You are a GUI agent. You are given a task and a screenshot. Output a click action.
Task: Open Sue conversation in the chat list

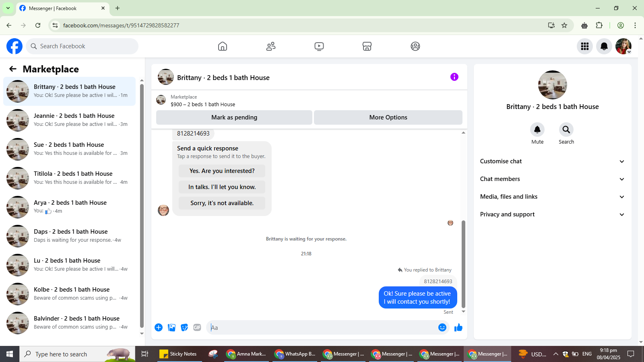[x=69, y=149]
